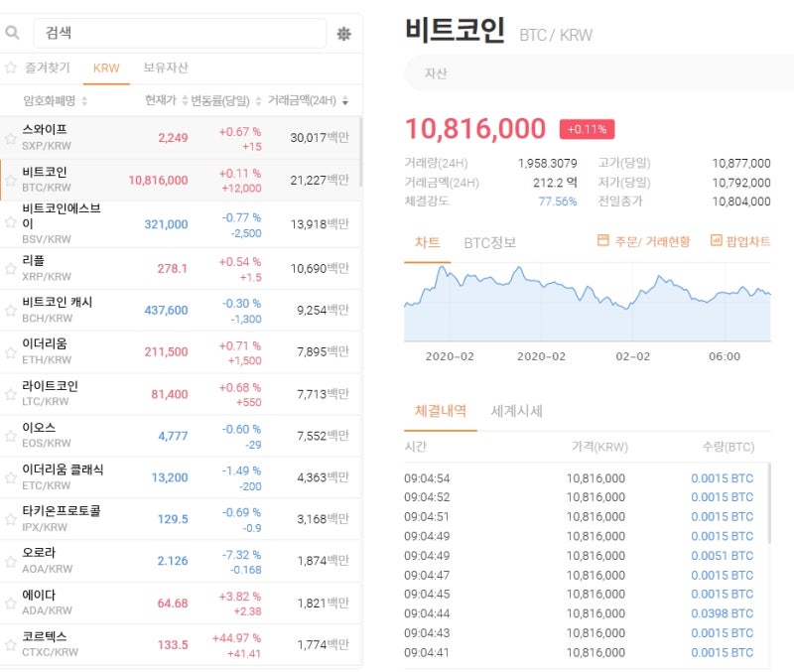Favorite the 스와이프 SXP star

coord(11,138)
